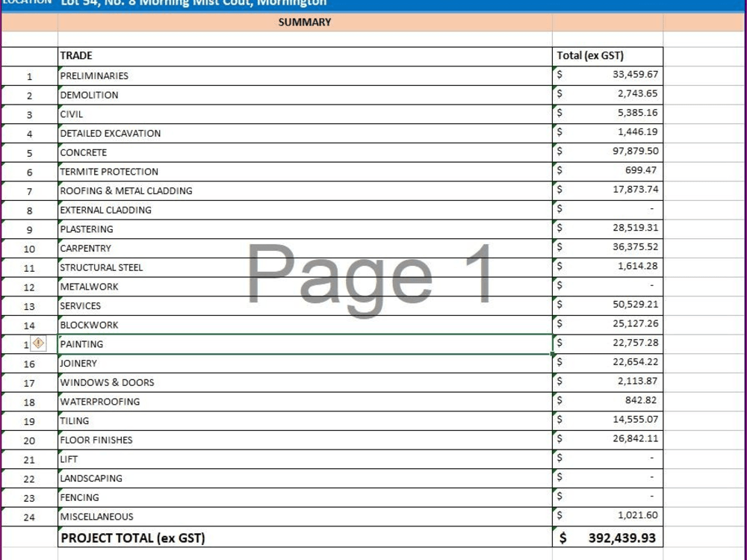Click the 1,614.28 structural steel amount
This screenshot has height=560, width=747.
click(637, 266)
